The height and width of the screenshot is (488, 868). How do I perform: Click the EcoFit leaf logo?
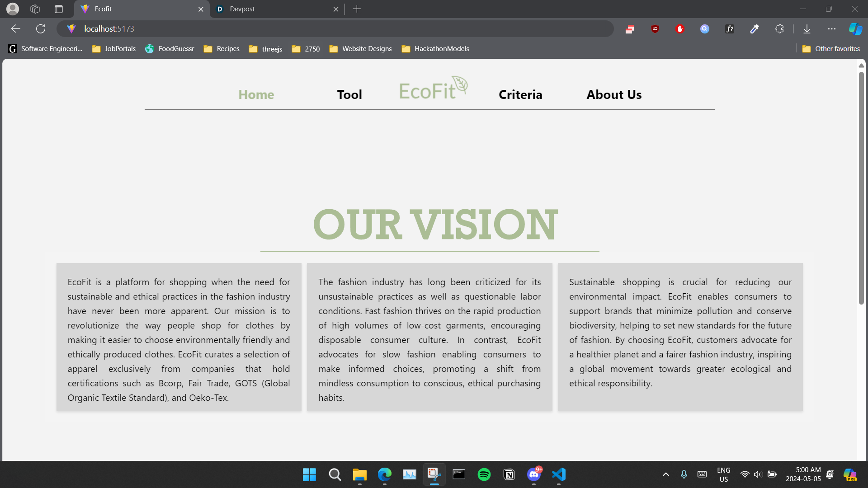click(433, 89)
